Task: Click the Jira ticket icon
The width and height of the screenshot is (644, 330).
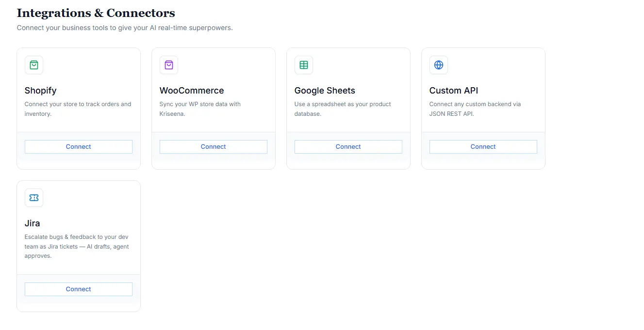Action: 34,198
